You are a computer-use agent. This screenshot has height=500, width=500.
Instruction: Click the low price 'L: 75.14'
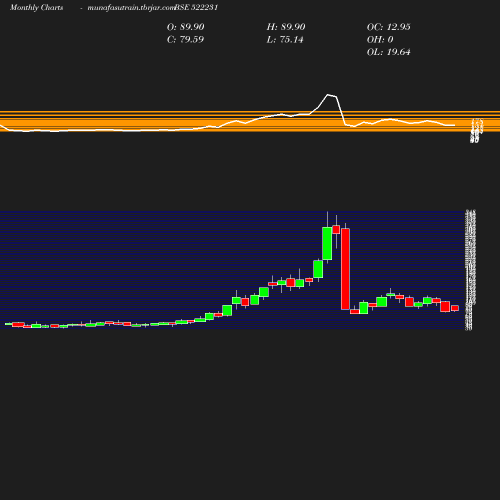click(x=285, y=40)
